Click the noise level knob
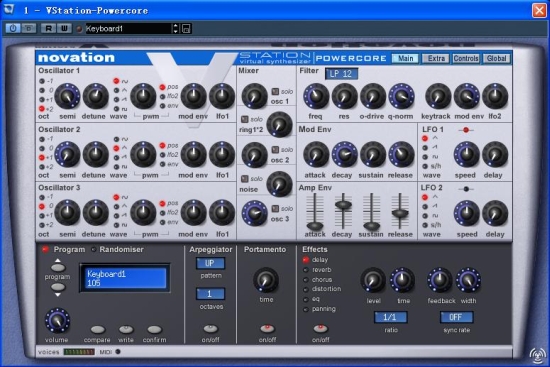 [x=279, y=184]
